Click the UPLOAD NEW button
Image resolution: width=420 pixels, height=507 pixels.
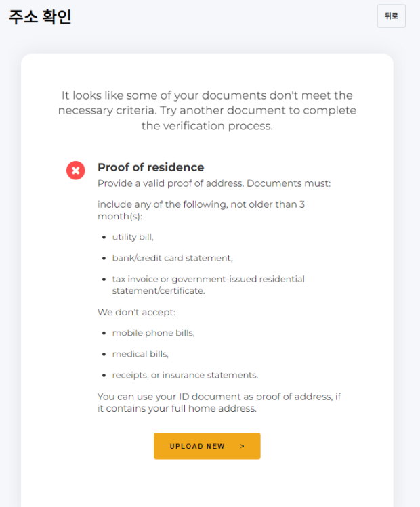point(207,446)
